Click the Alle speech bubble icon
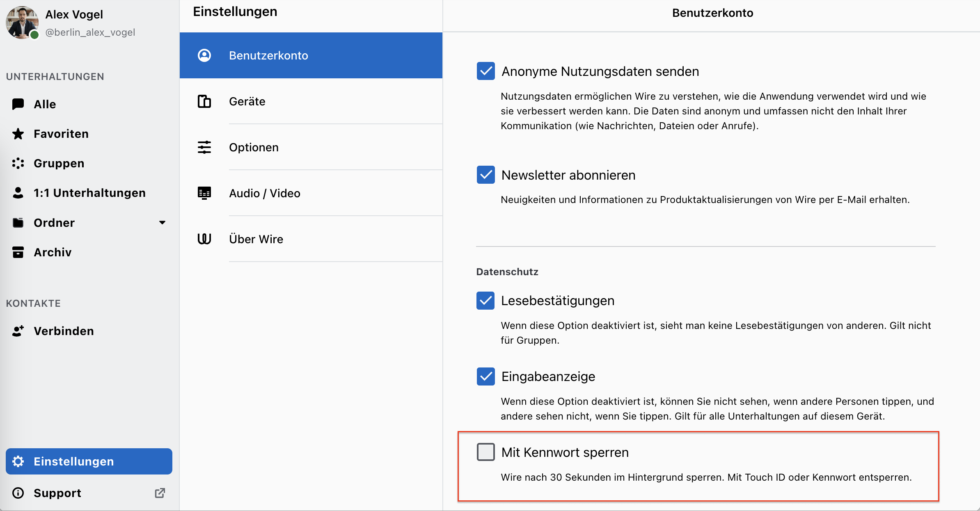This screenshot has width=980, height=511. (18, 104)
